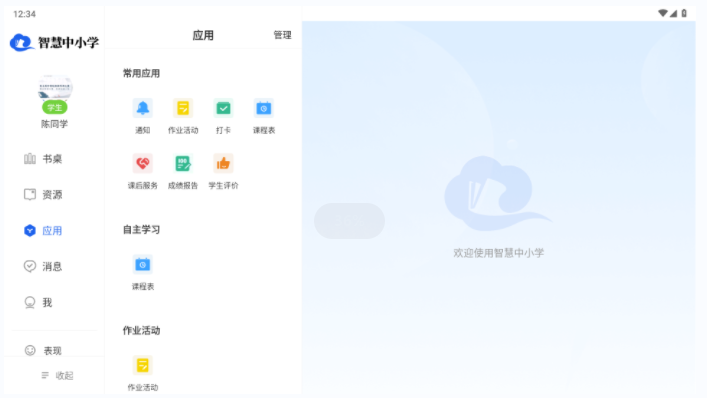This screenshot has height=398, width=707.
Task: Collapse sidebar with 收起
Action: 57,375
